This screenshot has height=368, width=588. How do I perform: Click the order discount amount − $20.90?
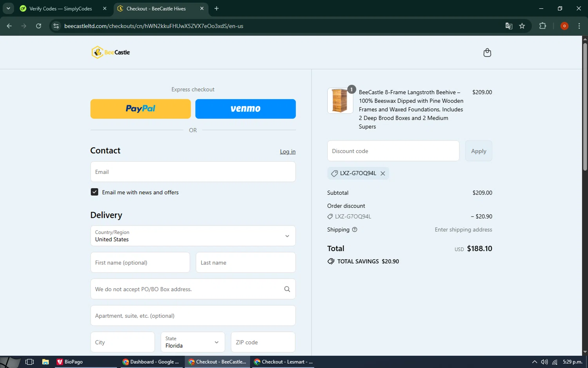click(x=481, y=217)
